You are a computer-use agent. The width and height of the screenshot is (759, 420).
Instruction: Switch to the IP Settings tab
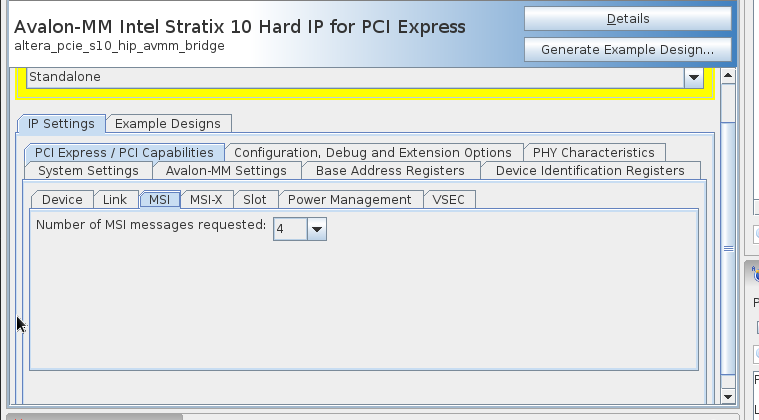[61, 124]
